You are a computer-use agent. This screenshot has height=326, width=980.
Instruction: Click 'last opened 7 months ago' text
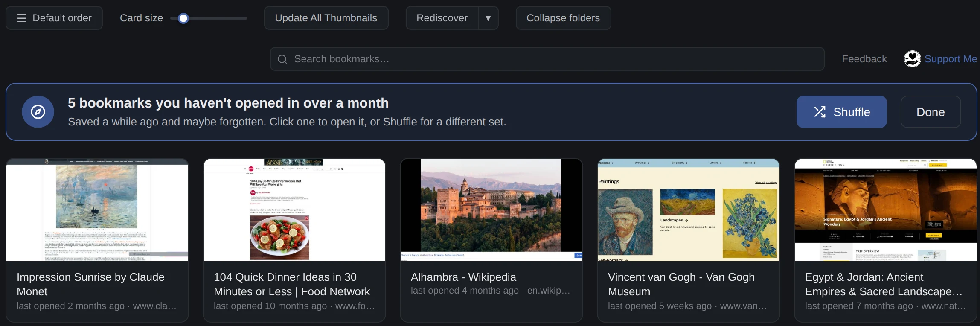(x=859, y=306)
